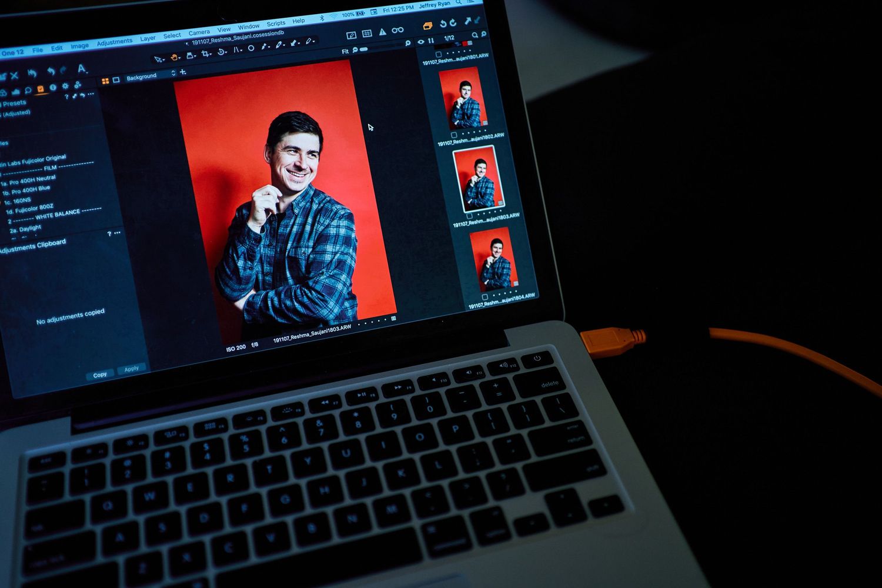The image size is (882, 588).
Task: Toggle proofing glasses icon
Action: (x=398, y=30)
